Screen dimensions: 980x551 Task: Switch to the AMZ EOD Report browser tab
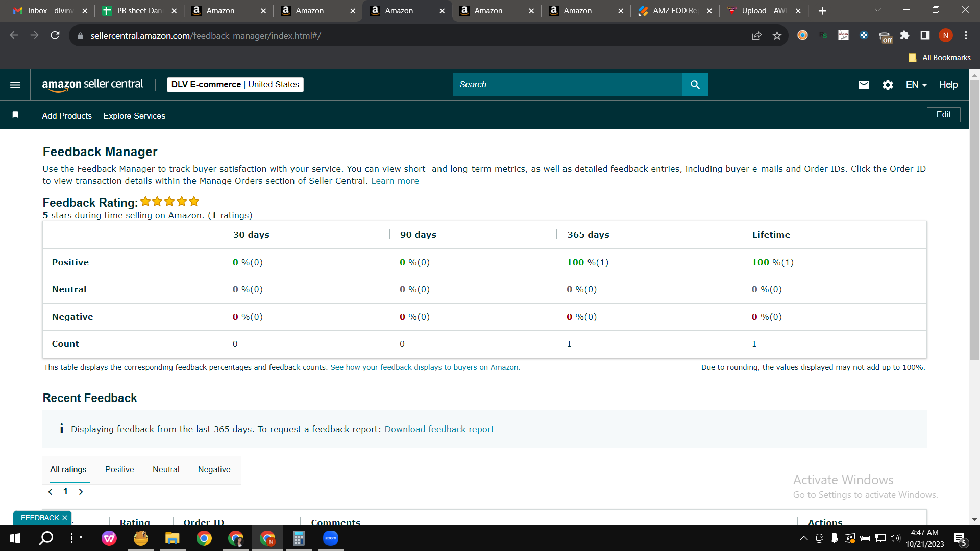(675, 11)
